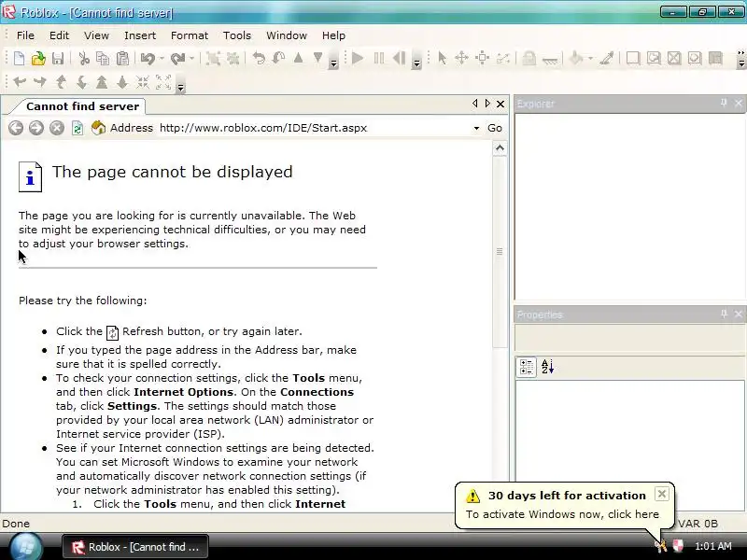Click the eyedropper tool icon
Screen dimensions: 747x560
pyautogui.click(x=607, y=59)
